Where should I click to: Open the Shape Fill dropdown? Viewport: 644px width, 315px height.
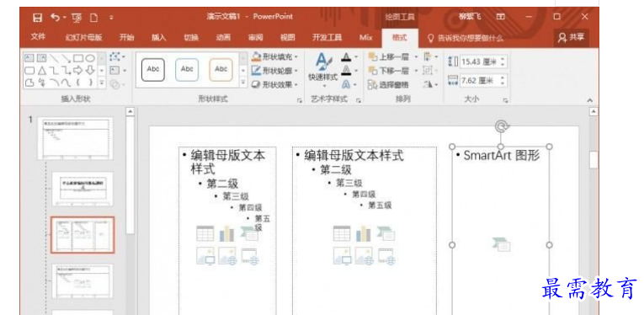(x=274, y=56)
